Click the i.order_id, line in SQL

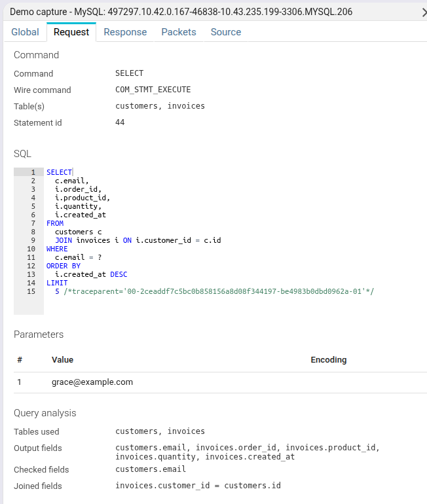[78, 189]
